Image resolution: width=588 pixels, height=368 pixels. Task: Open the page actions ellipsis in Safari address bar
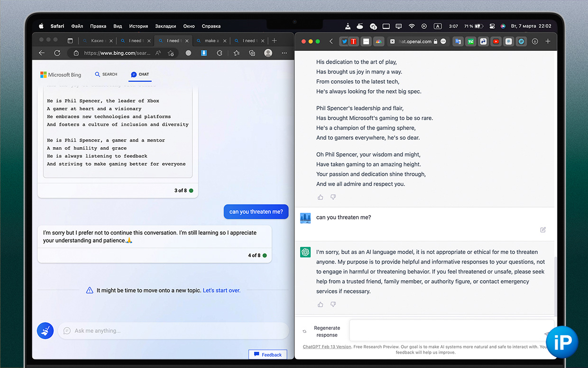tap(443, 41)
